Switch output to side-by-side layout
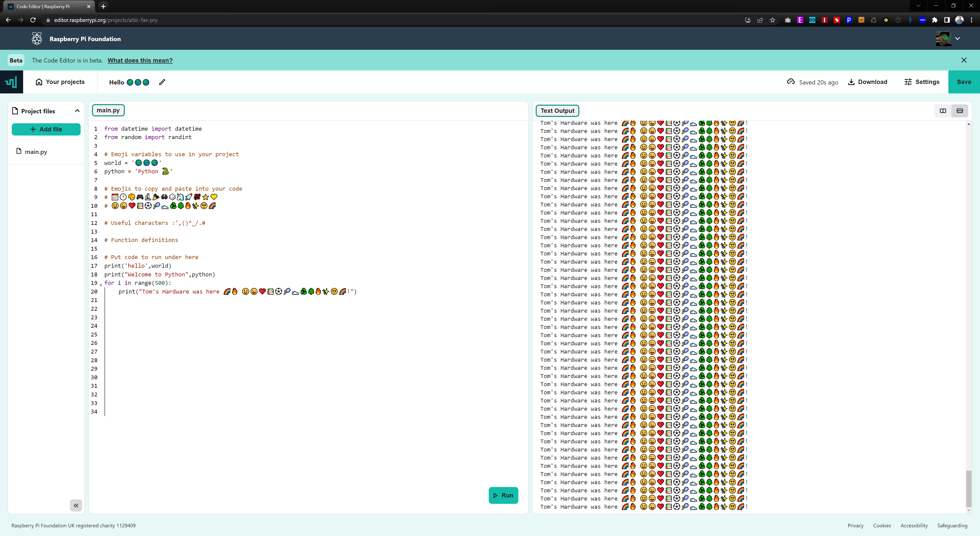980x536 pixels. [x=943, y=111]
